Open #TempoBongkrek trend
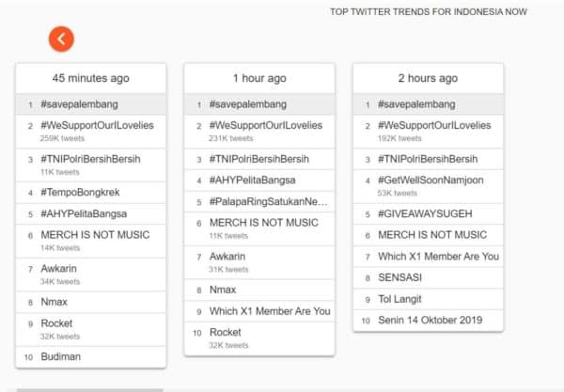This screenshot has width=564, height=392. click(x=80, y=193)
